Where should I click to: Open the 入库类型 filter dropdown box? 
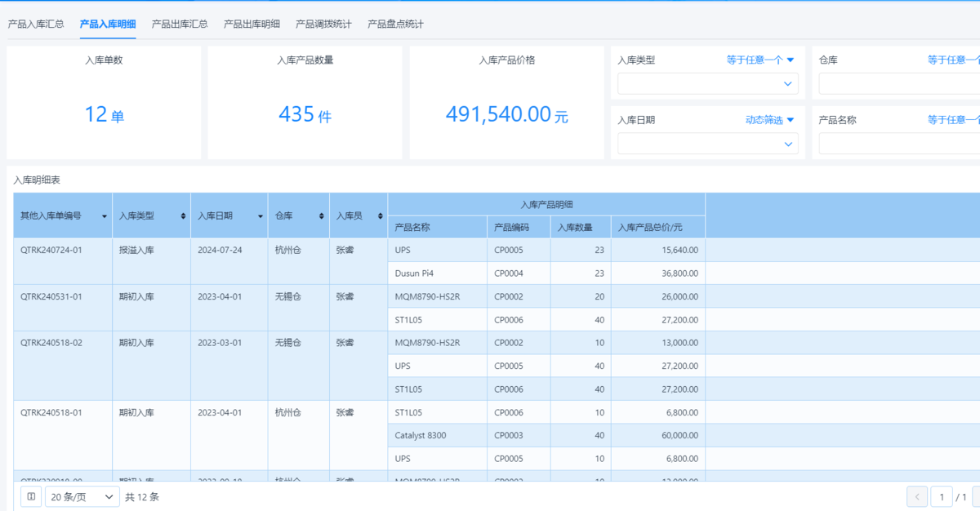(x=706, y=83)
